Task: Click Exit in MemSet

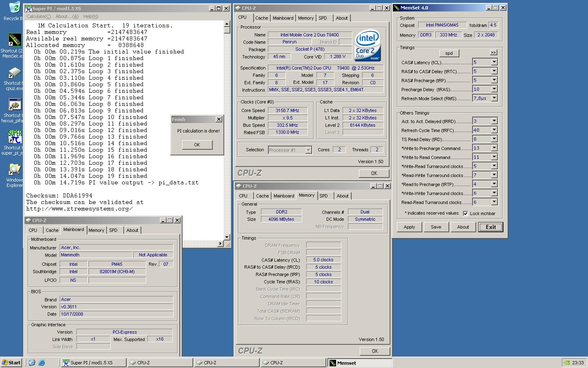Action: pos(491,227)
